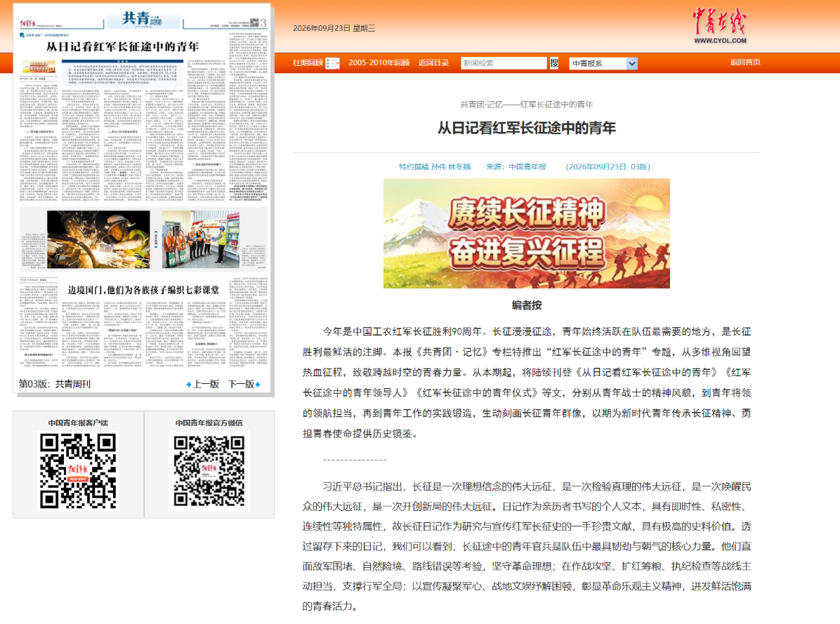
Task: Click the 赓续长征精神 banner image
Action: click(x=527, y=233)
